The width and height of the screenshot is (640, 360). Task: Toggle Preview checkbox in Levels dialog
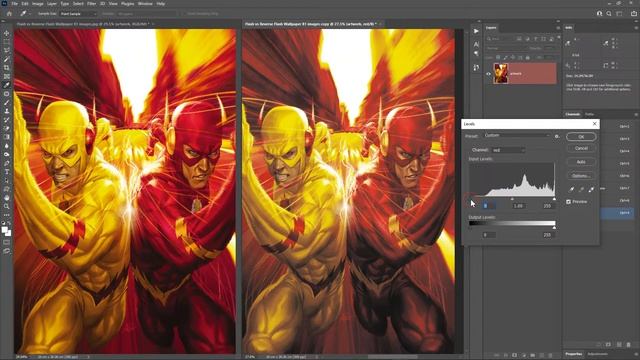tap(569, 202)
